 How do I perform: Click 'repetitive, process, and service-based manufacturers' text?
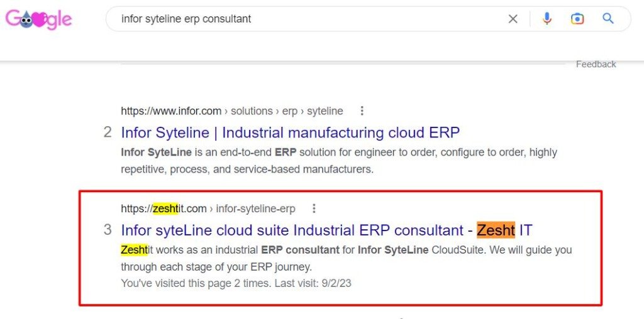[x=247, y=170]
